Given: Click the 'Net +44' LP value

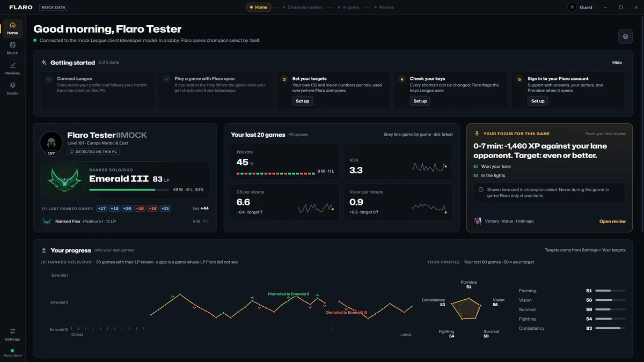Looking at the screenshot, I should point(201,209).
